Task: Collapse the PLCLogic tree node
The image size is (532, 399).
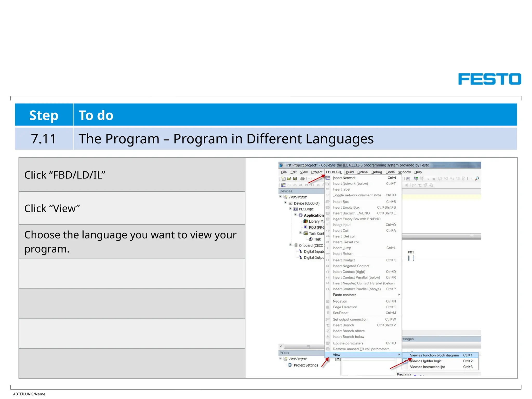Action: coord(290,209)
